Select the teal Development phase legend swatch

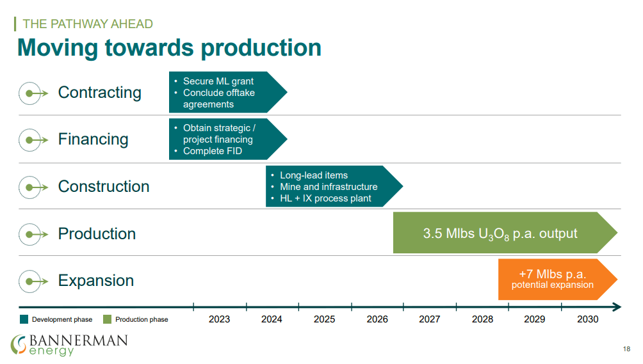click(x=24, y=319)
